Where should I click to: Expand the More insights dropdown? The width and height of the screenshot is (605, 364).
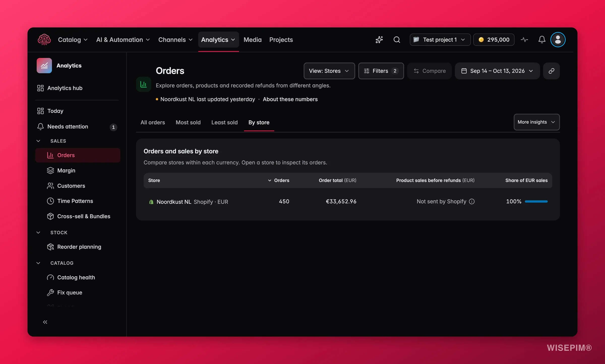tap(536, 122)
